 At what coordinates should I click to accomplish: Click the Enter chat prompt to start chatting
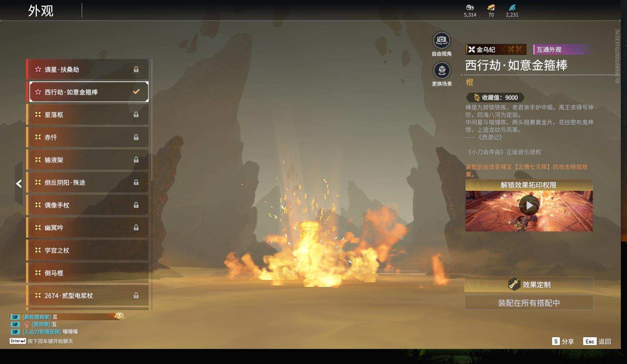[x=42, y=341]
